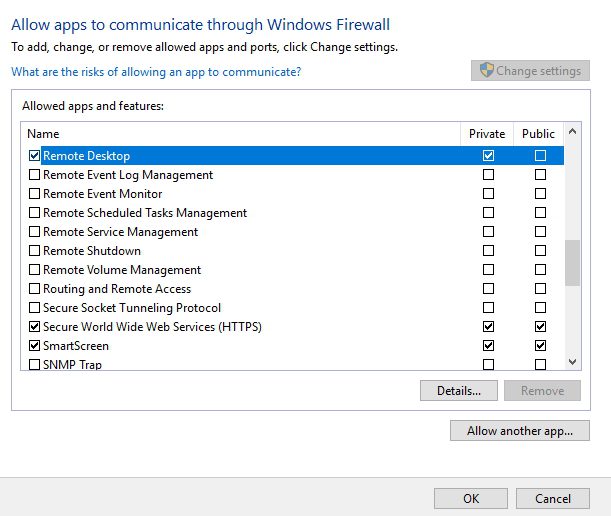
Task: Enable Remote Shutdown for Private networks
Action: coord(488,251)
